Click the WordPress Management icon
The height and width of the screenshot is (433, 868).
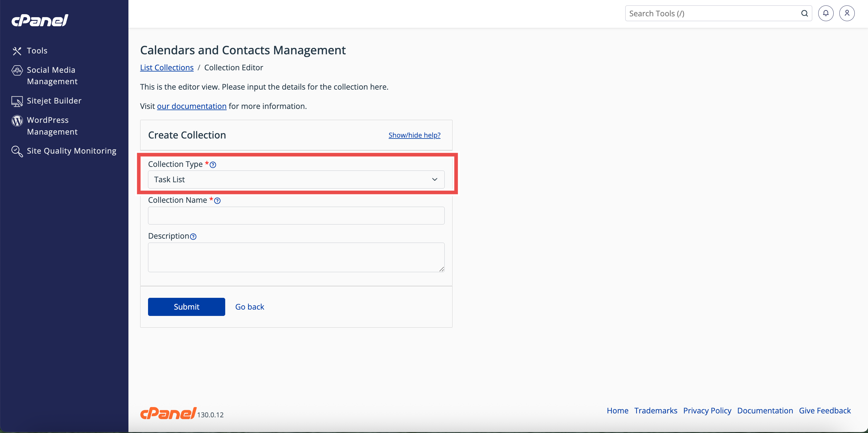(17, 121)
